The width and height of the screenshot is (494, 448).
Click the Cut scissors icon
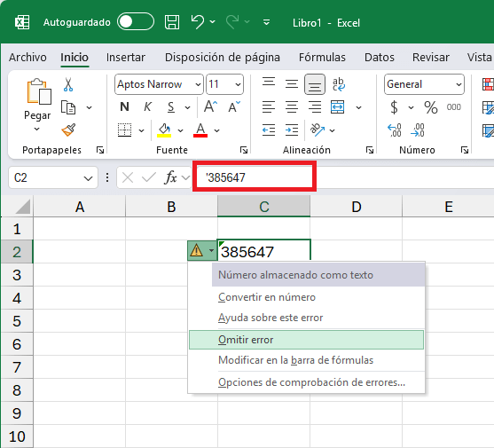[68, 84]
